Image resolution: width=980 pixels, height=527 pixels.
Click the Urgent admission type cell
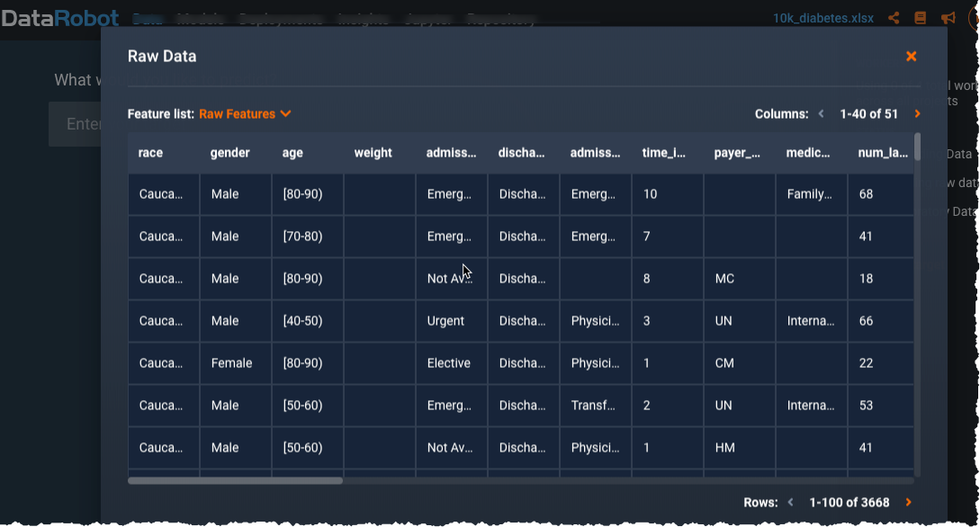tap(446, 321)
